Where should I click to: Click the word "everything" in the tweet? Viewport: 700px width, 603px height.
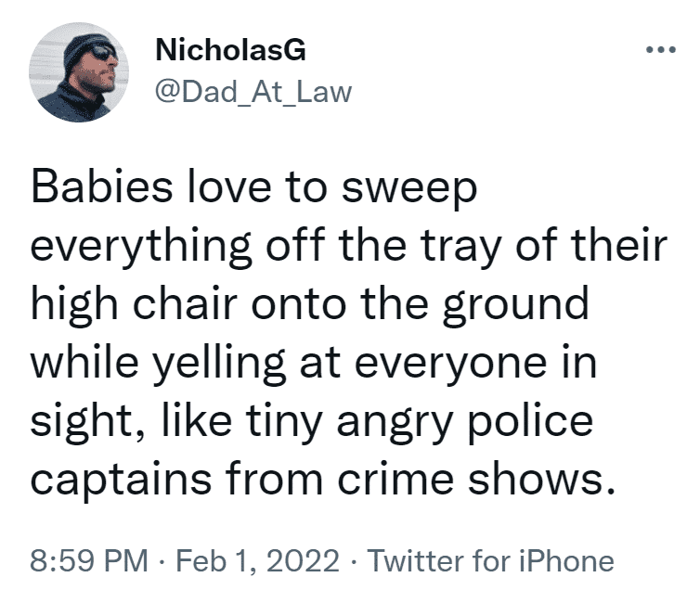[x=140, y=248]
